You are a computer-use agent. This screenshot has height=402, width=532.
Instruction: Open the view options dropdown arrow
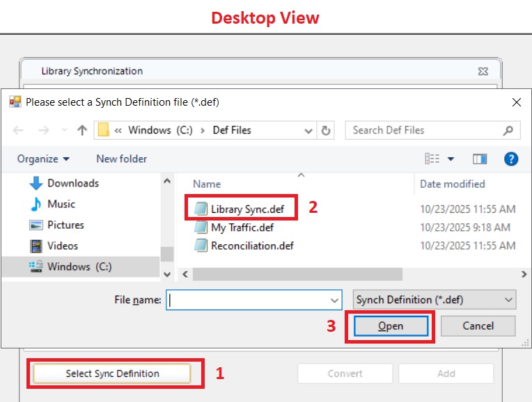click(451, 159)
